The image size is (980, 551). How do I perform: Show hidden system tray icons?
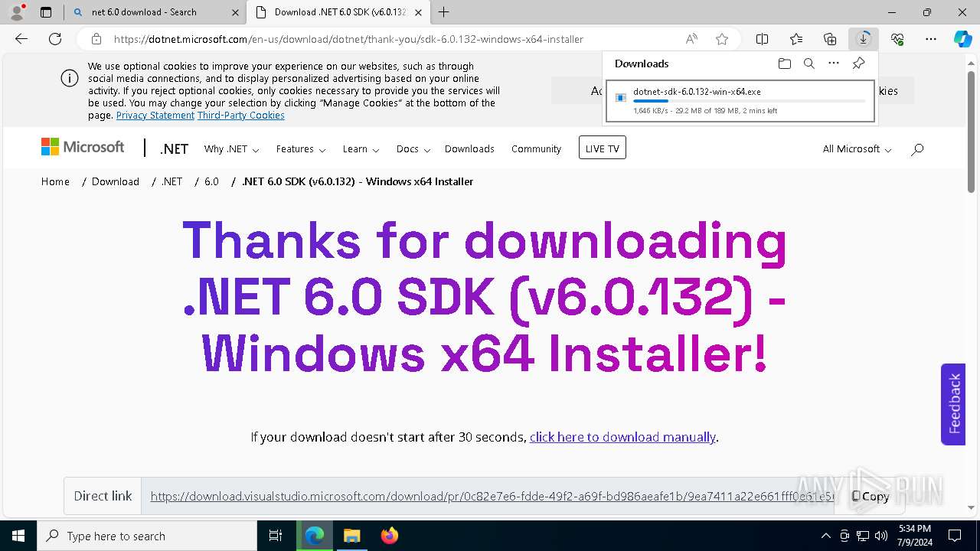(x=825, y=536)
